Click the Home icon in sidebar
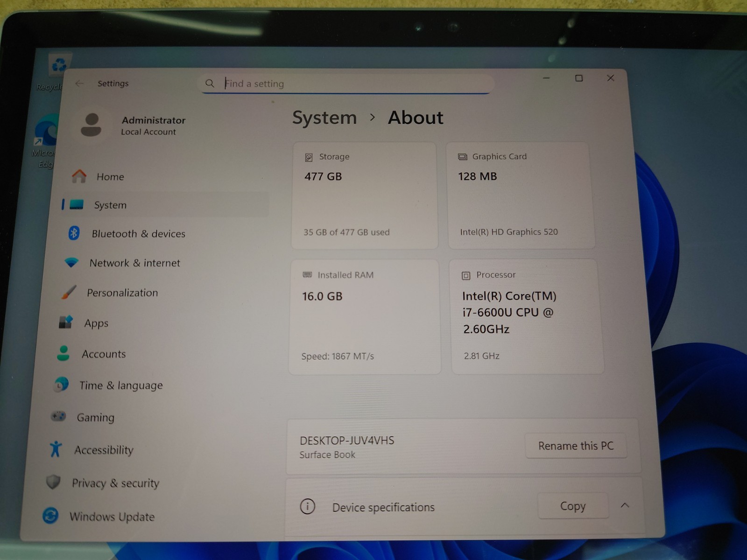The image size is (747, 560). (x=79, y=176)
